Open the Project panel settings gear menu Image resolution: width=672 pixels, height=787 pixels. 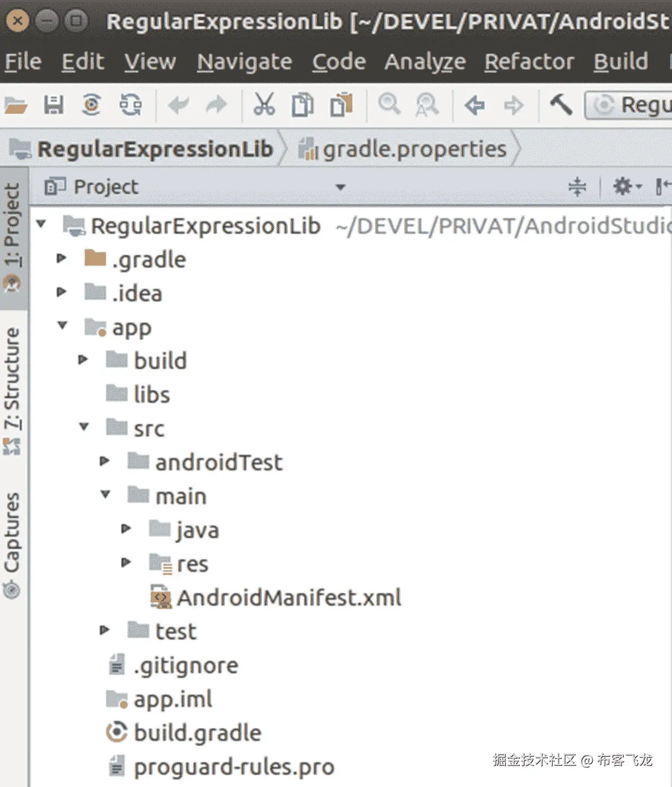tap(623, 187)
